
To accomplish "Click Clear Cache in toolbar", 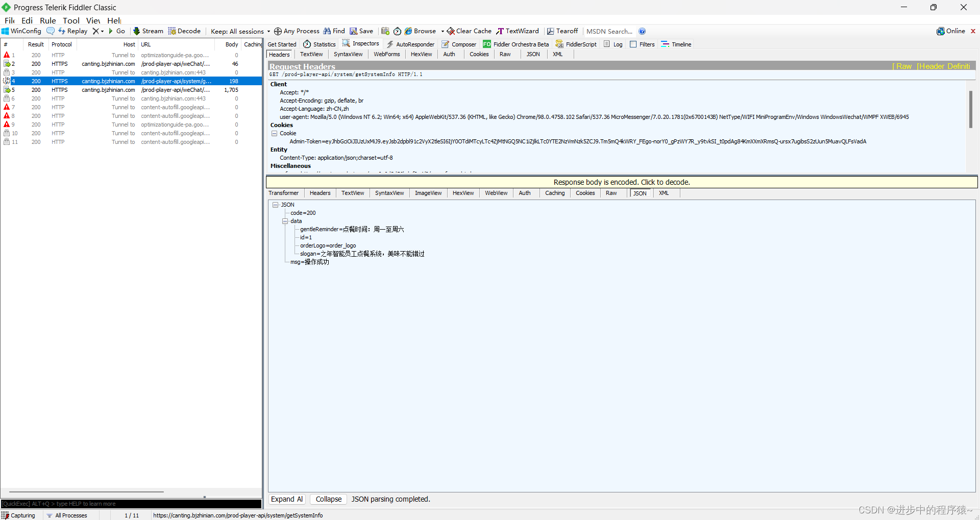I will coord(469,31).
